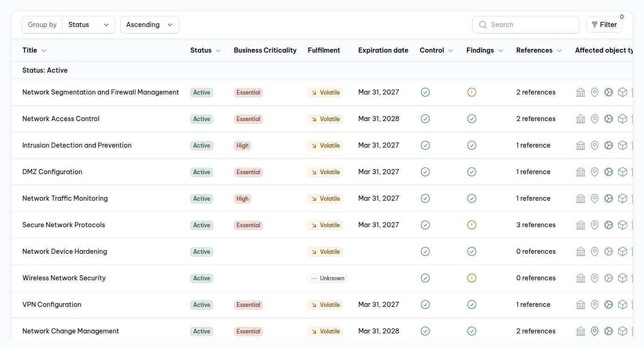
Task: Click building icon in Network Access Control row
Action: pyautogui.click(x=580, y=119)
